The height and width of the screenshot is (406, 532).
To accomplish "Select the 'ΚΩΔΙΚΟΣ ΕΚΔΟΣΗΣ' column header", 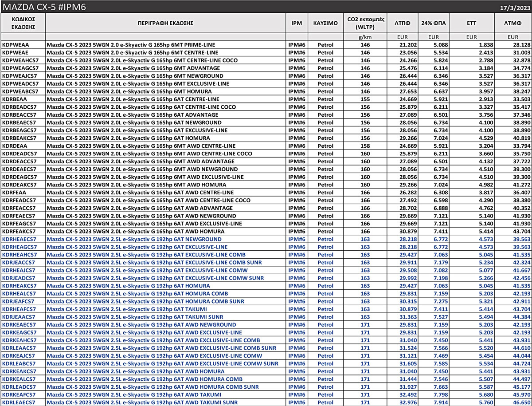I will [x=23, y=23].
